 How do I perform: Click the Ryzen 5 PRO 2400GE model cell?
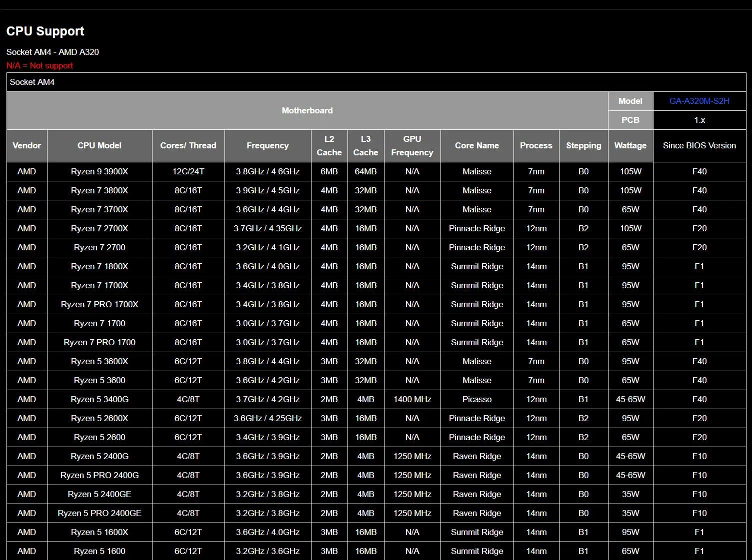click(x=99, y=513)
